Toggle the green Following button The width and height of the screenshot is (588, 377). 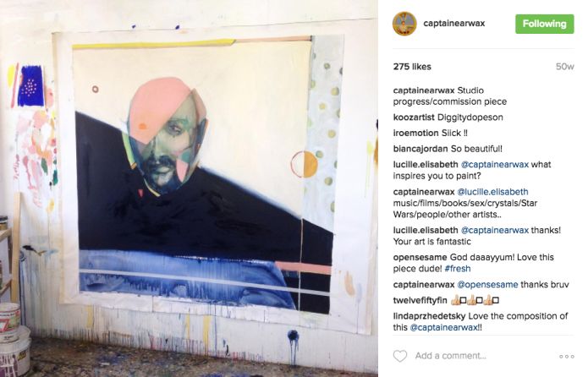(x=545, y=24)
